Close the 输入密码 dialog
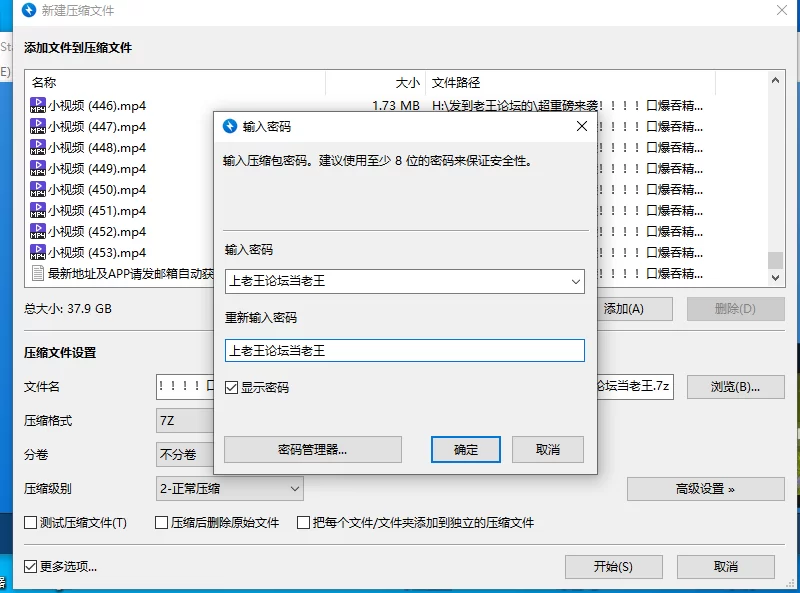The image size is (800, 593). click(582, 126)
